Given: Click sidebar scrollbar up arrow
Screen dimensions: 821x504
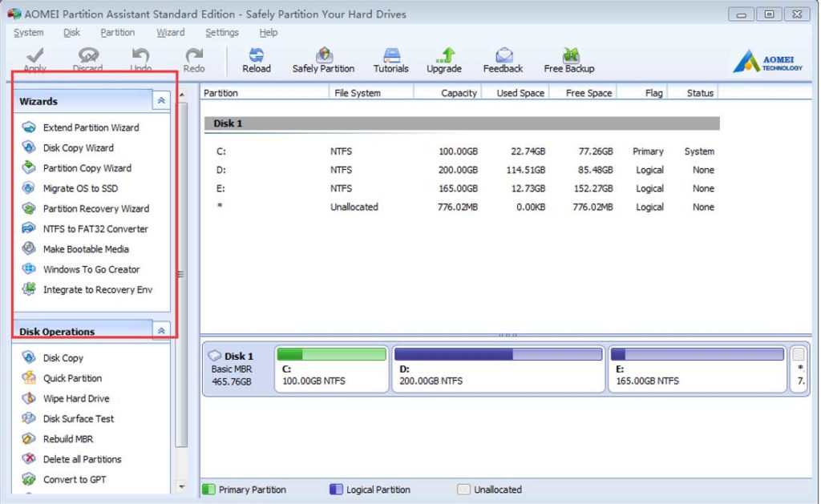Looking at the screenshot, I should [182, 95].
